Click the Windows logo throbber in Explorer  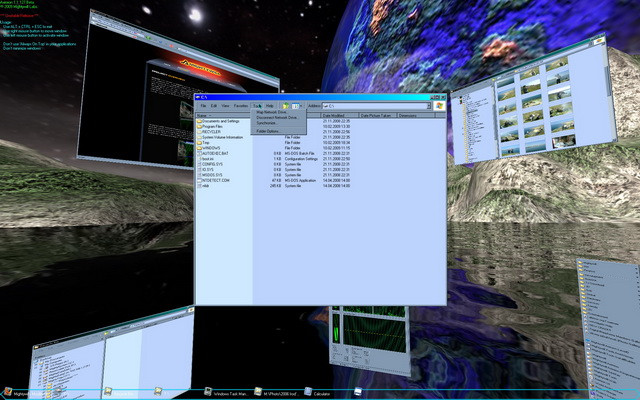pyautogui.click(x=439, y=106)
